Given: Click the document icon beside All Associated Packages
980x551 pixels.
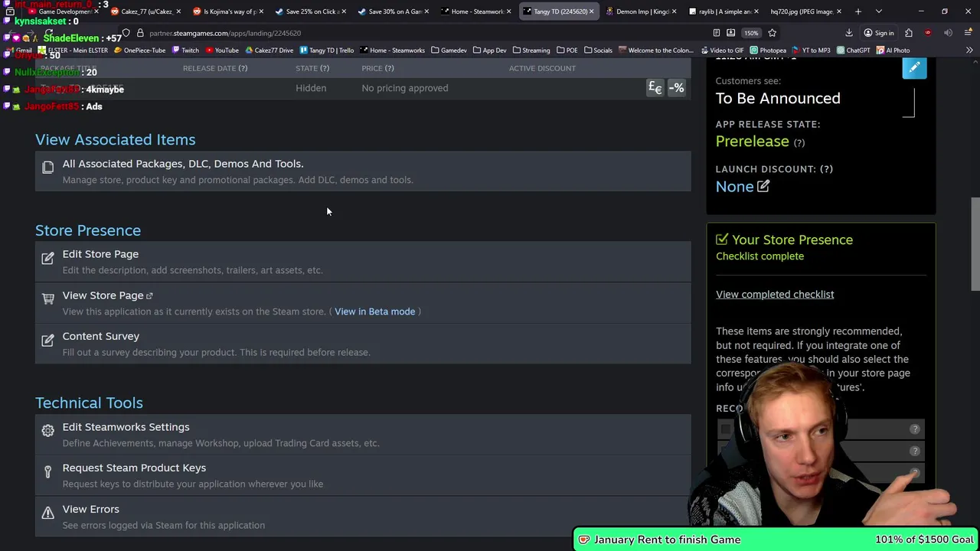Looking at the screenshot, I should pos(47,167).
